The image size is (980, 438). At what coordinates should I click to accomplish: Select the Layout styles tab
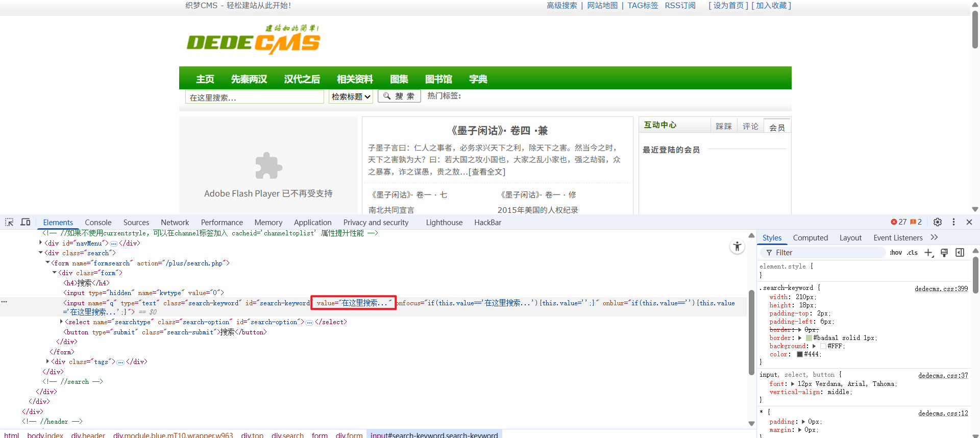[x=850, y=238]
